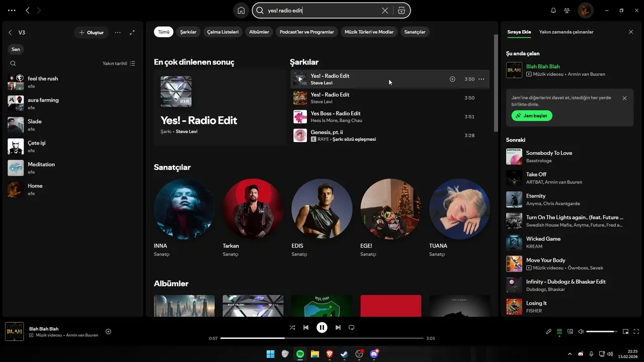Open connect to a device icon
This screenshot has height=362, width=644.
tap(570, 331)
